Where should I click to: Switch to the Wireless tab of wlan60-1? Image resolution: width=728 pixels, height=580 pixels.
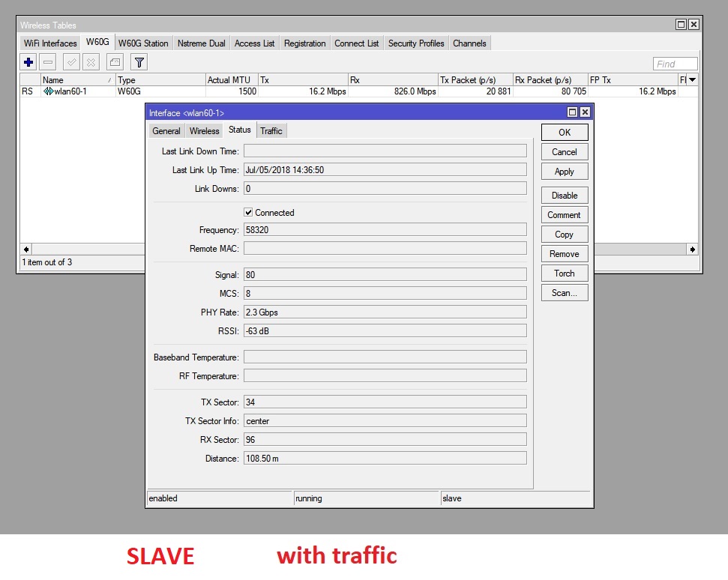point(203,130)
